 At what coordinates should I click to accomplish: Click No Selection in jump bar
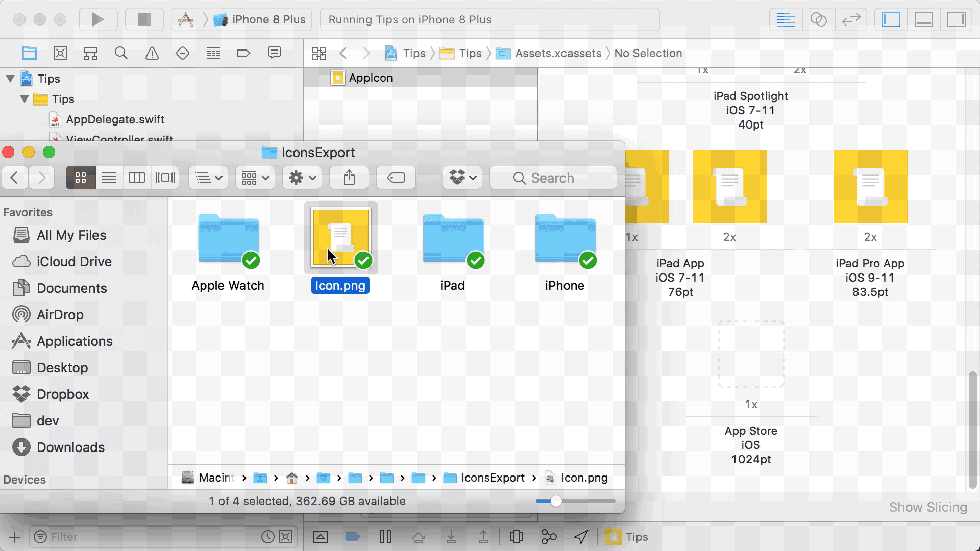pyautogui.click(x=648, y=53)
